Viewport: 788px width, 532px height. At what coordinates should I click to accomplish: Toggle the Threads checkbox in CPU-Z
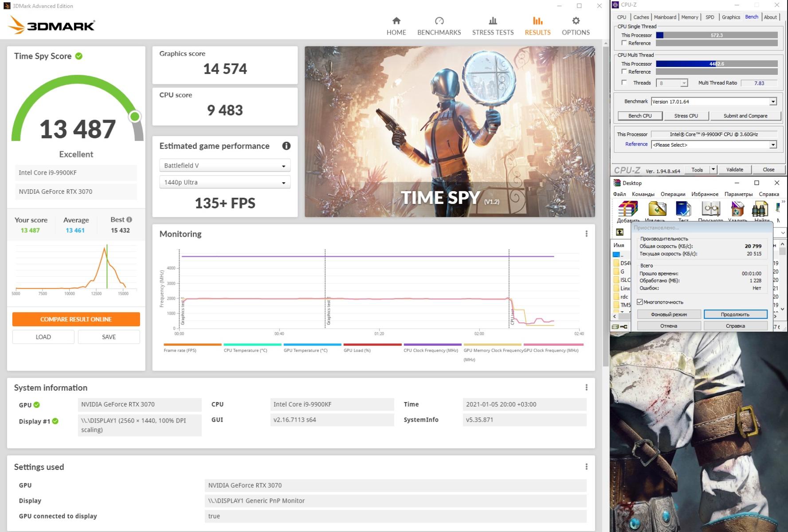point(624,82)
